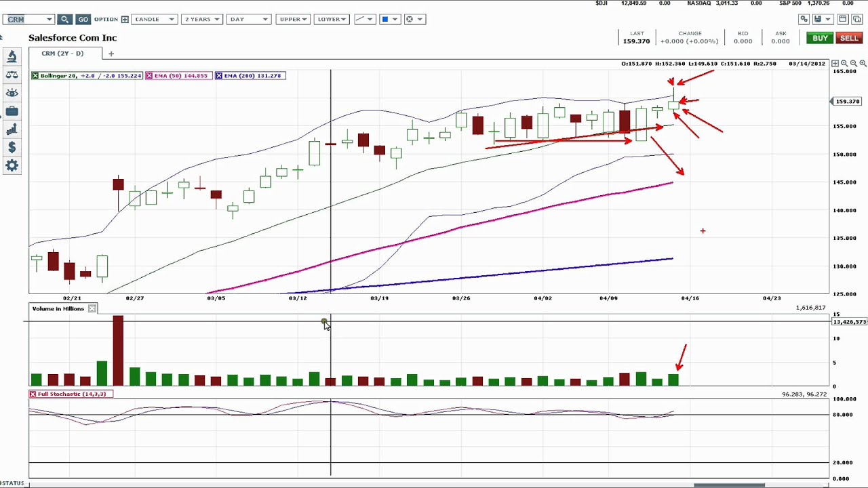Click the GO button
Viewport: 868px width, 488px height.
coord(83,19)
